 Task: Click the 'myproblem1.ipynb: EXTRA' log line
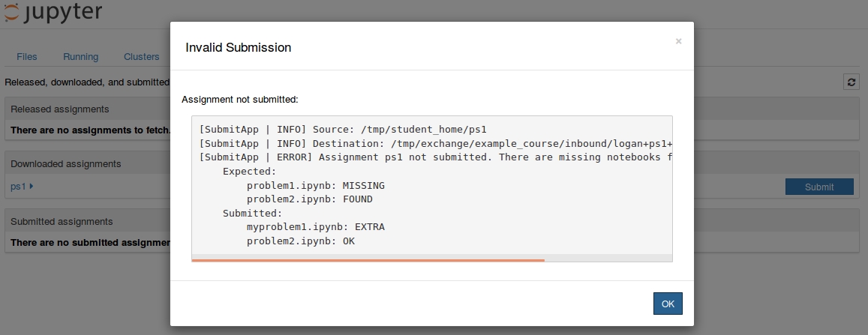click(x=315, y=227)
